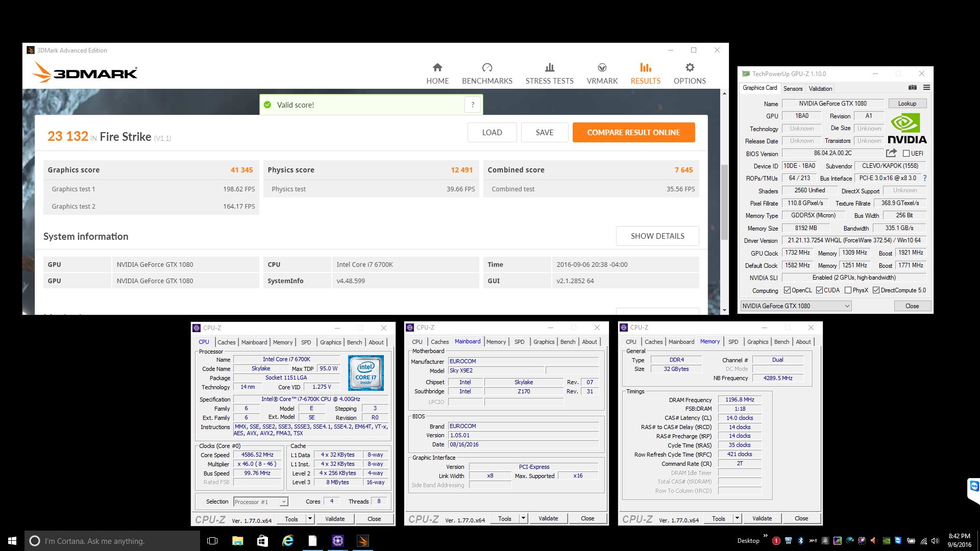Image resolution: width=980 pixels, height=551 pixels.
Task: Open the STRESS TESTS section
Action: tap(550, 74)
